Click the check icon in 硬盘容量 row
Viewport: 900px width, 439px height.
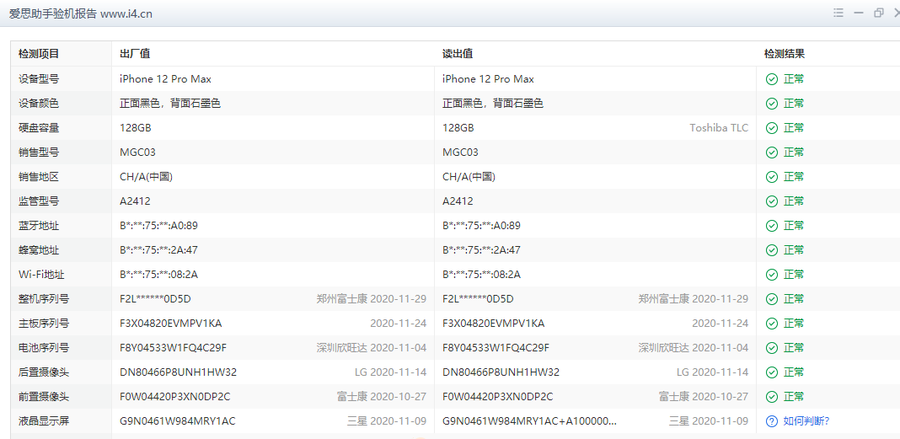[x=772, y=128]
